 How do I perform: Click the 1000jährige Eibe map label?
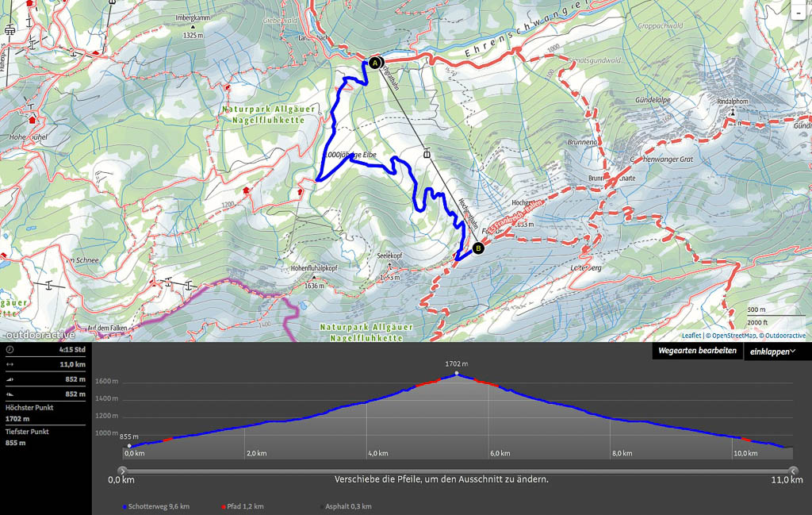point(351,154)
